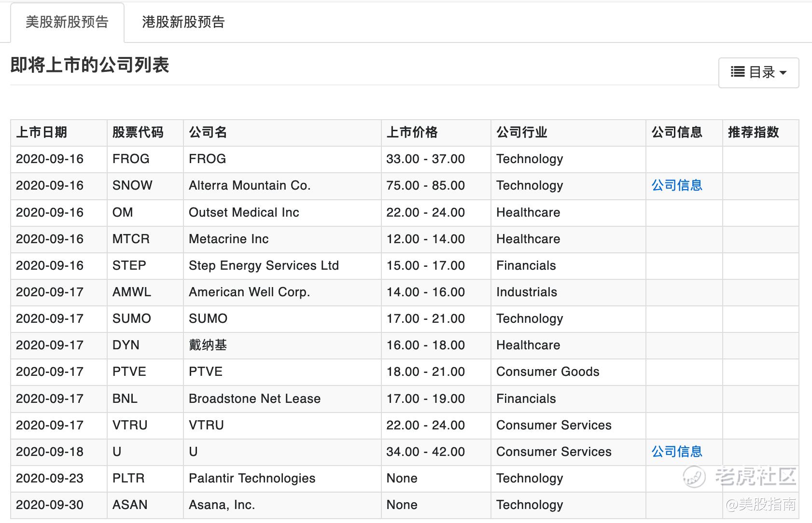Click price range 14.00 - 16.00
Viewport: 812px width, 523px height.
click(426, 292)
